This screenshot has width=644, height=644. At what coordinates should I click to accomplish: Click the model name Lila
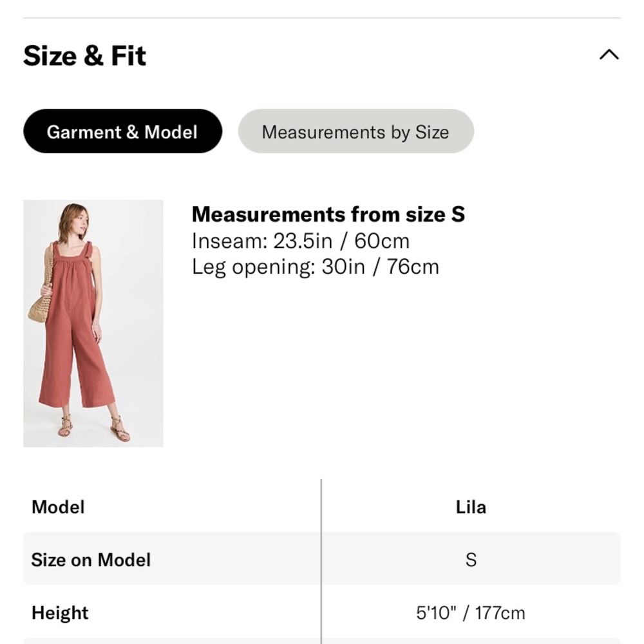[472, 506]
